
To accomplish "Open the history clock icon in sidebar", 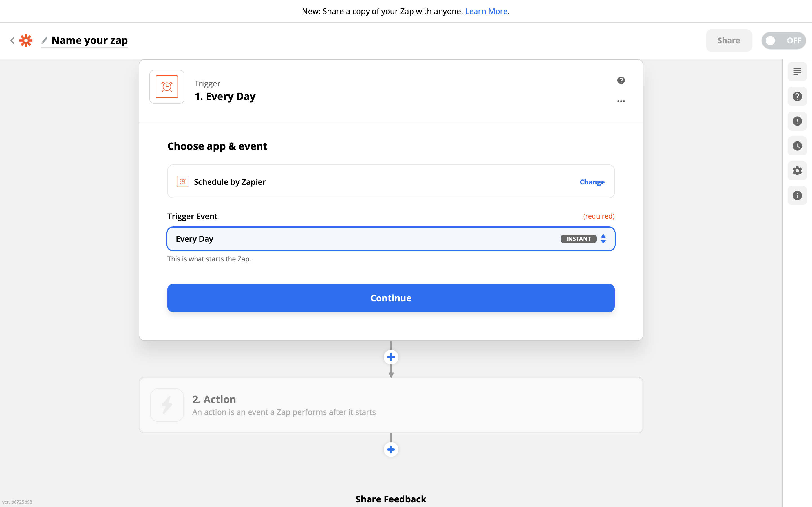I will click(x=797, y=146).
